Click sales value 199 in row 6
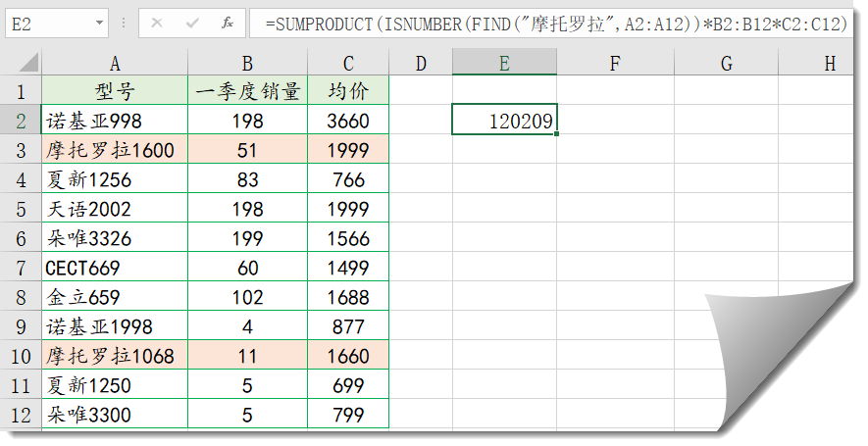This screenshot has width=868, height=446. [x=247, y=237]
